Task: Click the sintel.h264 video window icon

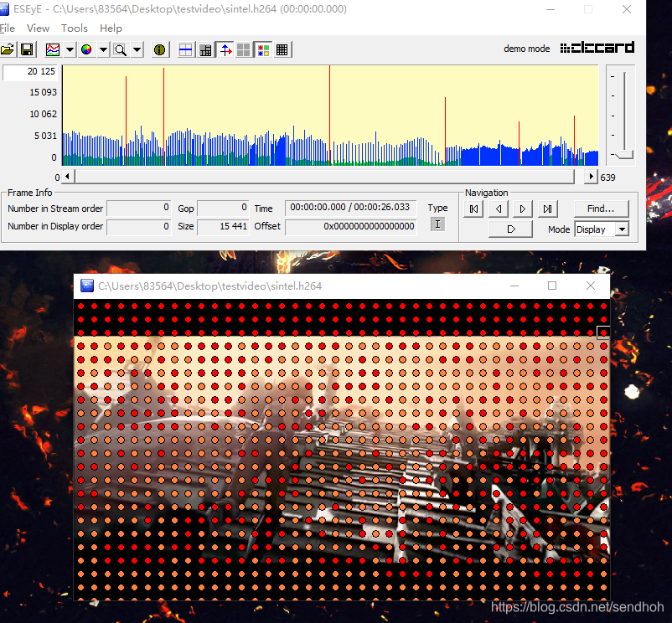Action: [x=87, y=286]
